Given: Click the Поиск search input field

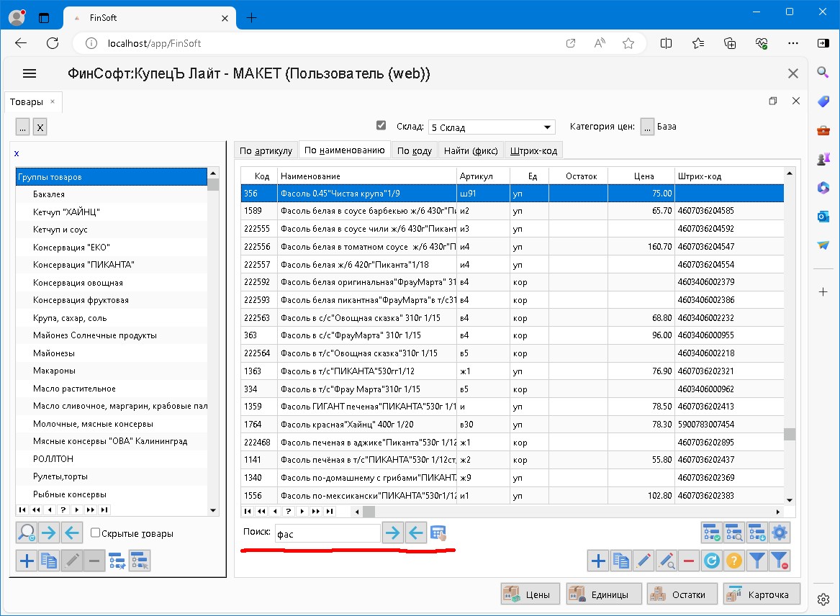Looking at the screenshot, I should point(327,533).
